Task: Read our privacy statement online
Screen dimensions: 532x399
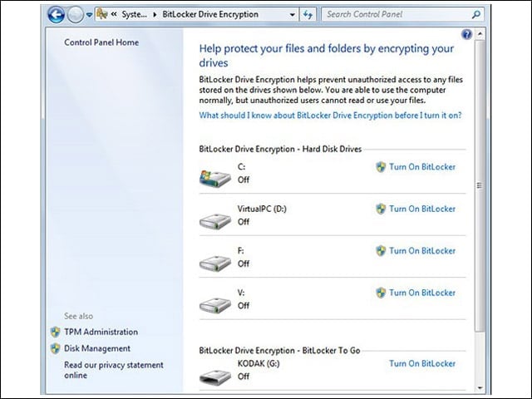Action: click(x=114, y=370)
